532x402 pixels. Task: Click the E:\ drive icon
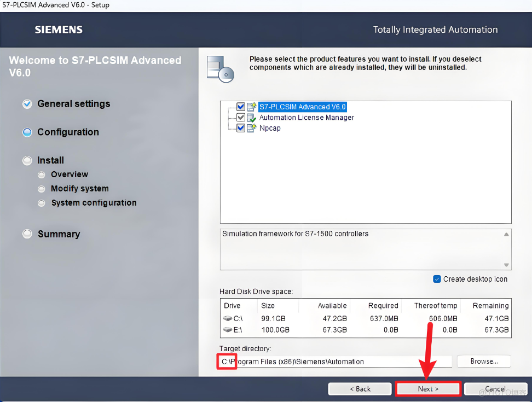tap(227, 329)
